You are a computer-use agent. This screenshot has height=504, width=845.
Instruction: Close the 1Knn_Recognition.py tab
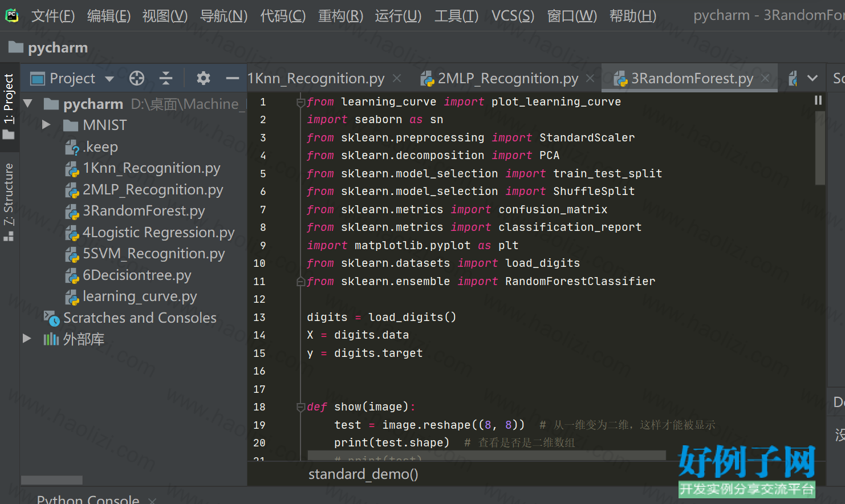pos(397,78)
